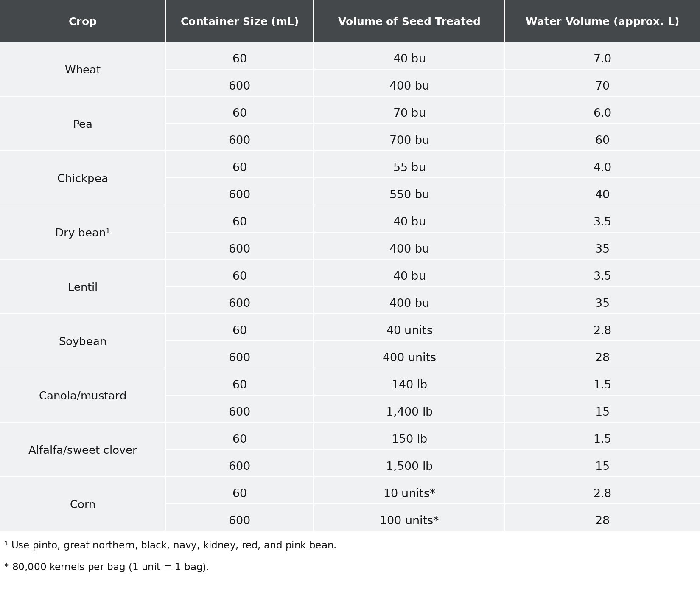Select the Water Volume (approx. L) header

(602, 21)
